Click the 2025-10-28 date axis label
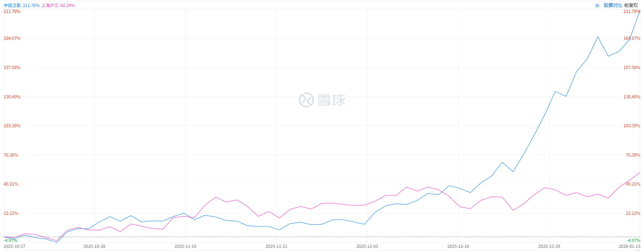Screen dimensions: 644x251 click(x=94, y=246)
